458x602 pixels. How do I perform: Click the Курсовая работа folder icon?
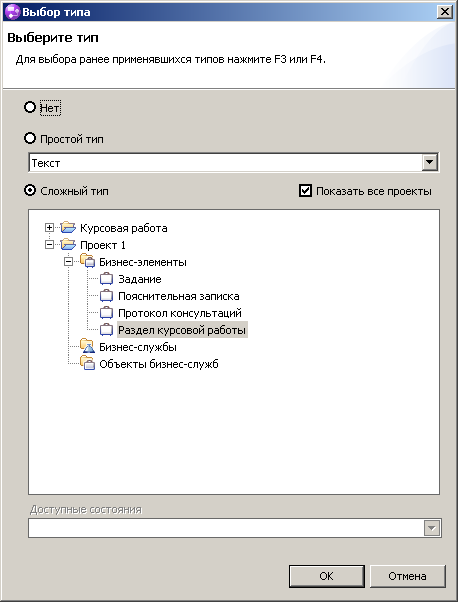point(68,227)
